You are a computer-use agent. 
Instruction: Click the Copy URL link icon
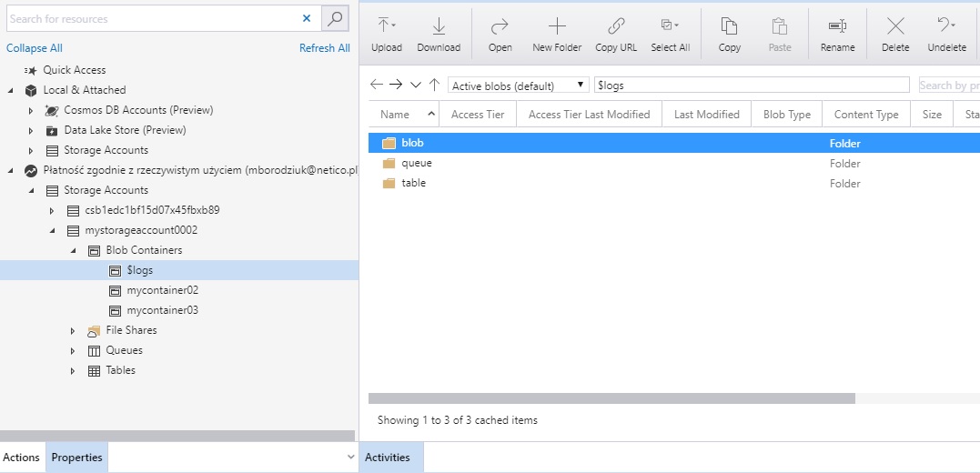[616, 26]
